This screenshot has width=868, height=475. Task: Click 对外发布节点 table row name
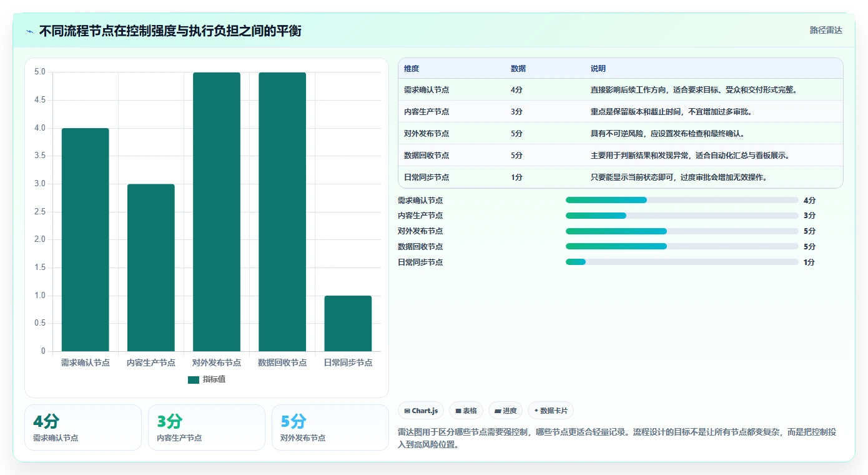pos(427,134)
